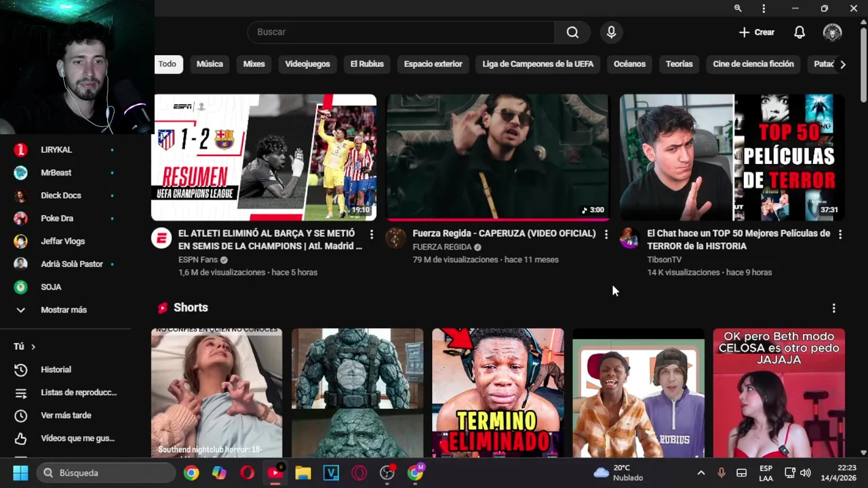Screen dimensions: 868x488
Task: Click the taskbar Búsqueda search box
Action: click(106, 473)
